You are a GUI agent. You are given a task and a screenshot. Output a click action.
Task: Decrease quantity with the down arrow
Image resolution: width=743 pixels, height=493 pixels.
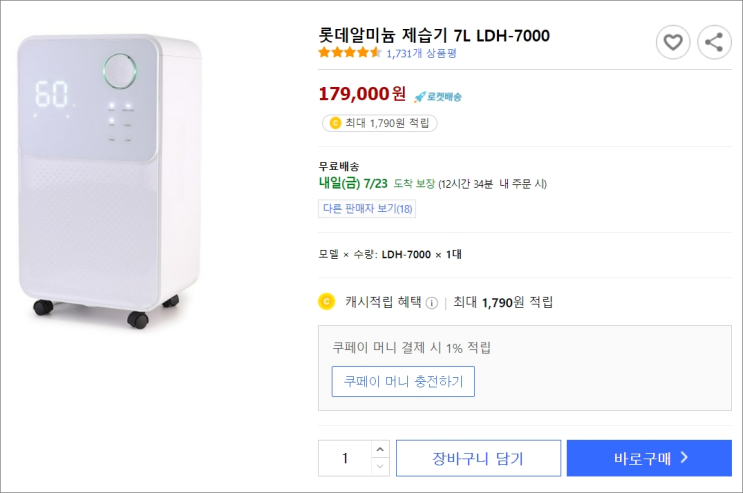point(379,467)
